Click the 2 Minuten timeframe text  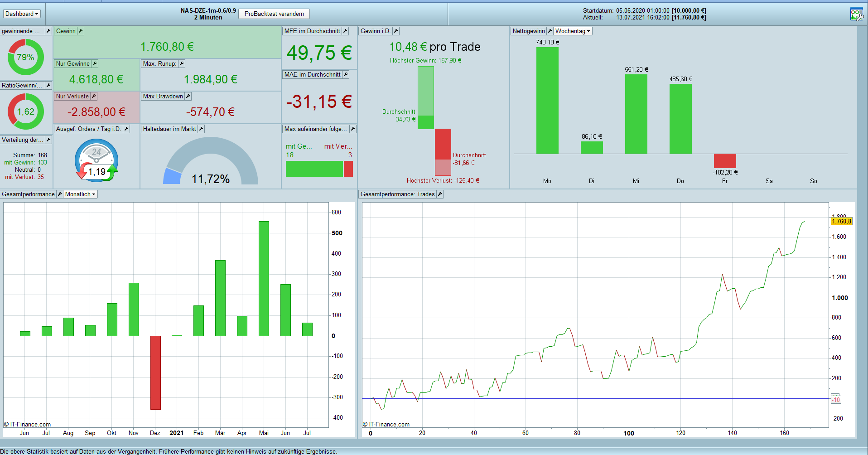pos(208,18)
